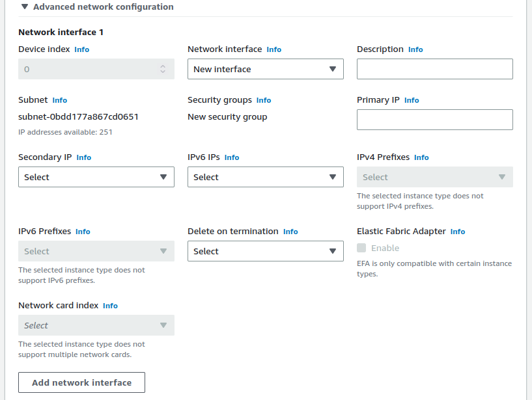Open Info for IPv4 Prefixes

pos(421,157)
